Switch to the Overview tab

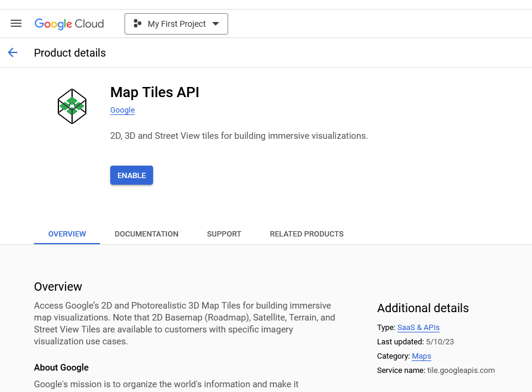(67, 234)
